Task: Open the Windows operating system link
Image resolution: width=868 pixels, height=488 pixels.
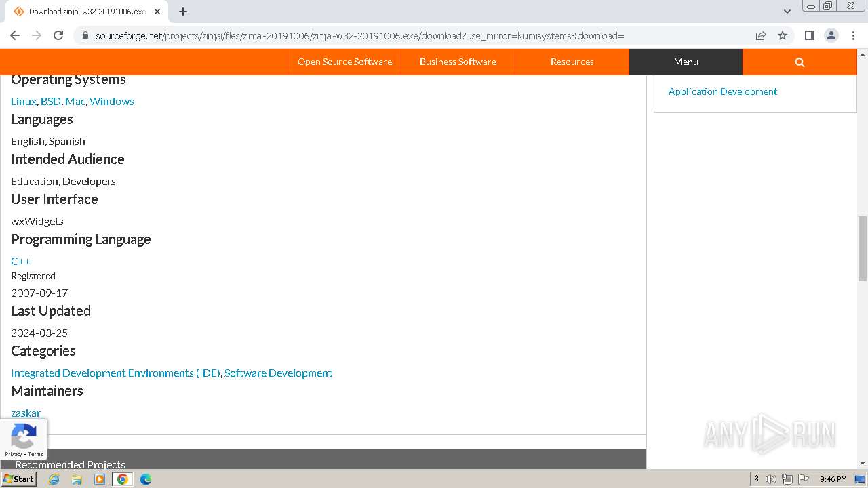Action: pos(112,101)
